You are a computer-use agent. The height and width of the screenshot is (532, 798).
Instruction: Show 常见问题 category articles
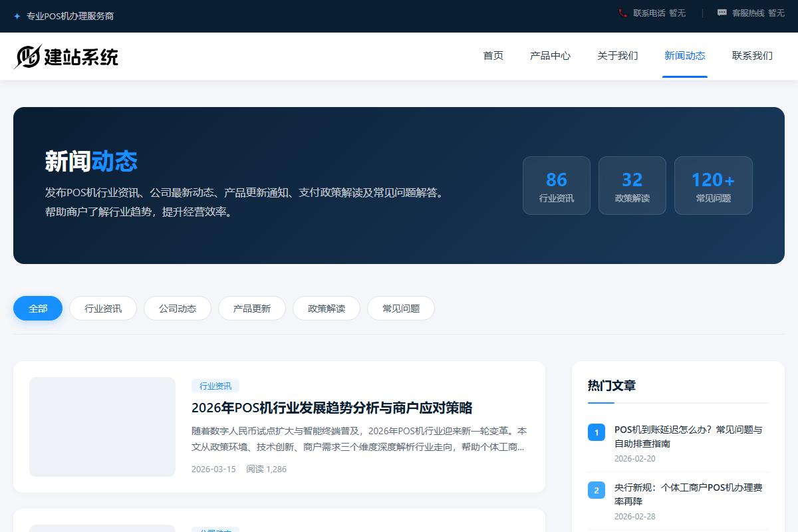[x=401, y=309]
